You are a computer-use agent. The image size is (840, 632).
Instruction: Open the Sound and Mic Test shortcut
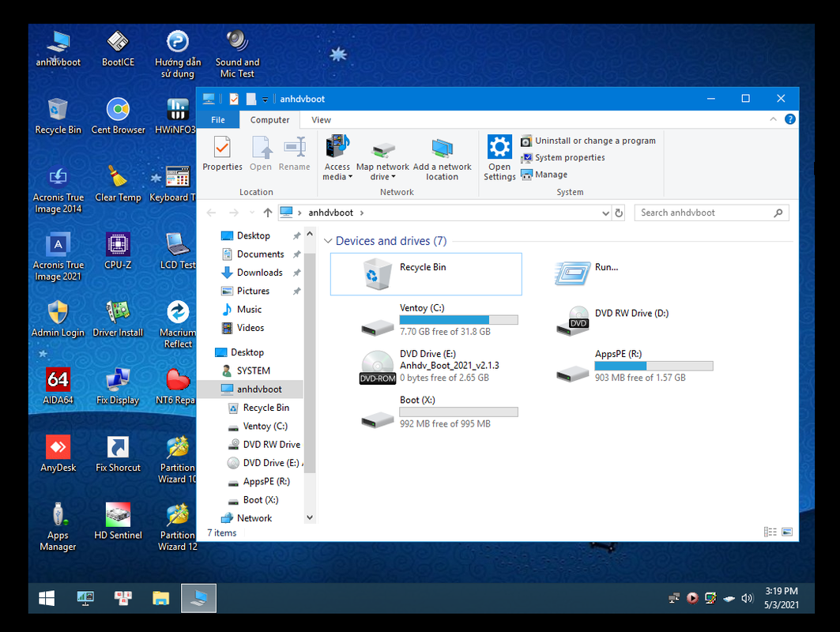237,55
